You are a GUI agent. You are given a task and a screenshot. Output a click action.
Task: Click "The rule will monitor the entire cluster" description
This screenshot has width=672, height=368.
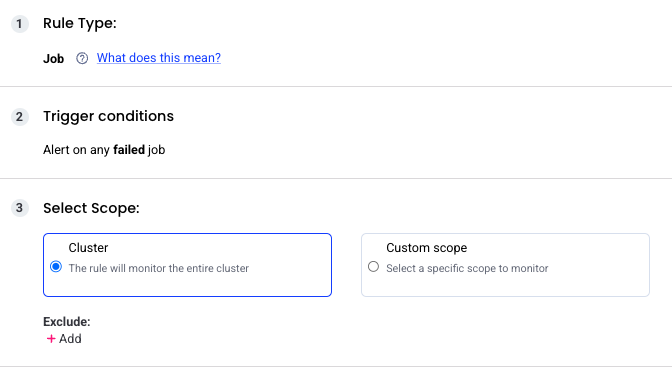coord(159,268)
